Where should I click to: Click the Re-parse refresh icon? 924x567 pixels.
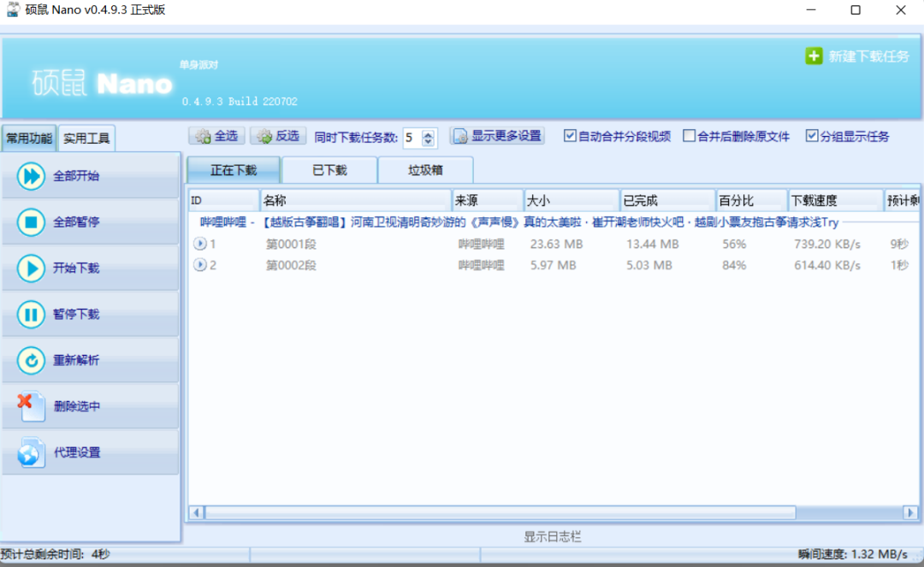click(31, 360)
